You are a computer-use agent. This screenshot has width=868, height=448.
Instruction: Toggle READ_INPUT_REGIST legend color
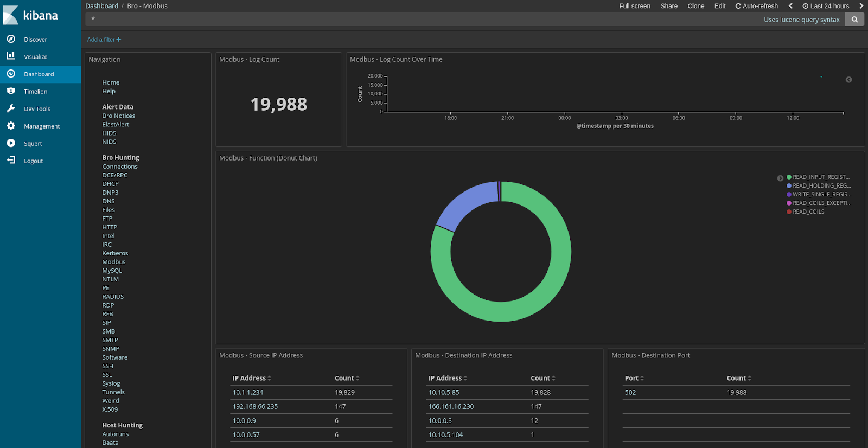(x=789, y=177)
